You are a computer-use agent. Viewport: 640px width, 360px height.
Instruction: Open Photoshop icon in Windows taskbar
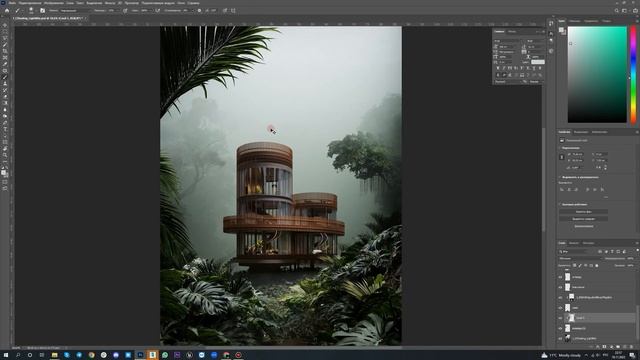(x=140, y=355)
